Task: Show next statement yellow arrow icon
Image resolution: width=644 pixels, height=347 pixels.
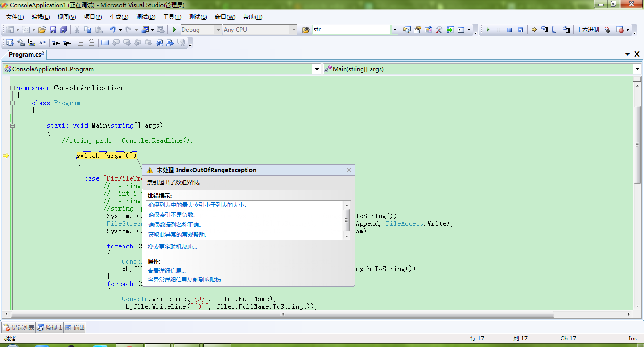Action: tap(534, 30)
